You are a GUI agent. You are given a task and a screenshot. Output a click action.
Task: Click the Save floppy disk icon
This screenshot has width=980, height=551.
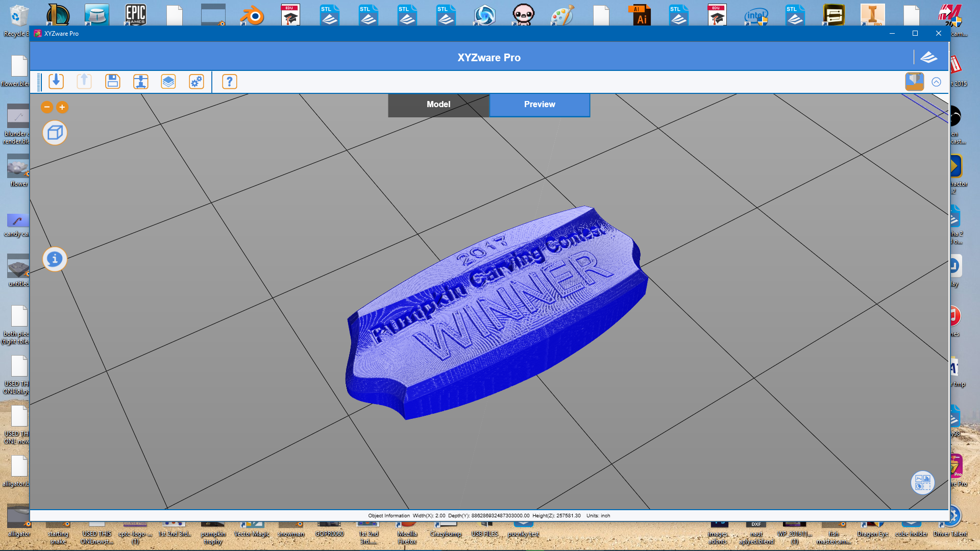[112, 82]
